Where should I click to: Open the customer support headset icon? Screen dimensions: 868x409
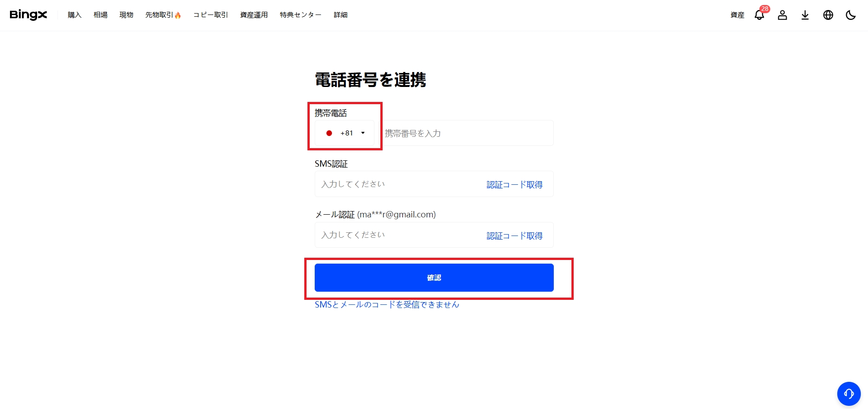(849, 394)
